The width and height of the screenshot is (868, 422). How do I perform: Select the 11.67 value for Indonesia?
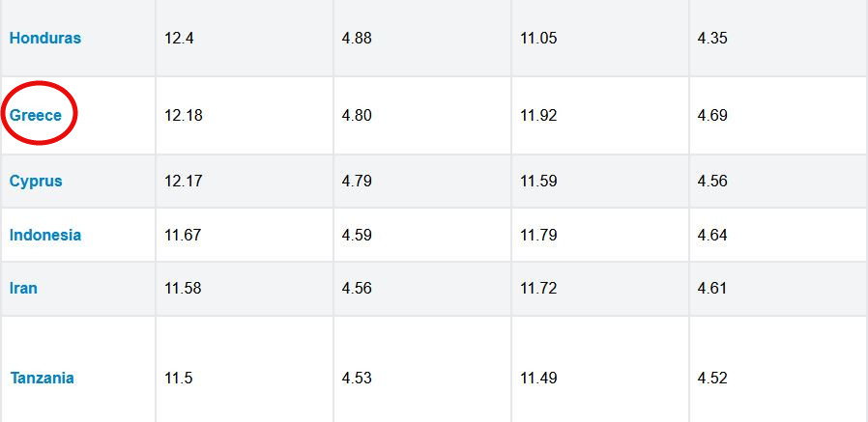click(x=183, y=236)
